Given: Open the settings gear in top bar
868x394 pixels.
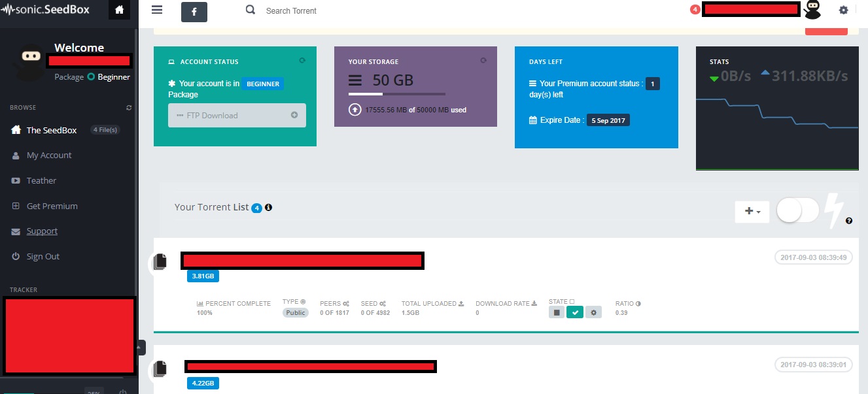Looking at the screenshot, I should coord(844,10).
